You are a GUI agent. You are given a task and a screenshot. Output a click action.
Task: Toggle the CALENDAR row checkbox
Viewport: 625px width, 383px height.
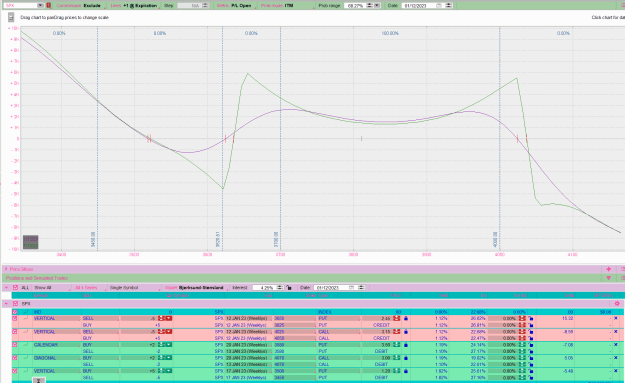pyautogui.click(x=15, y=345)
